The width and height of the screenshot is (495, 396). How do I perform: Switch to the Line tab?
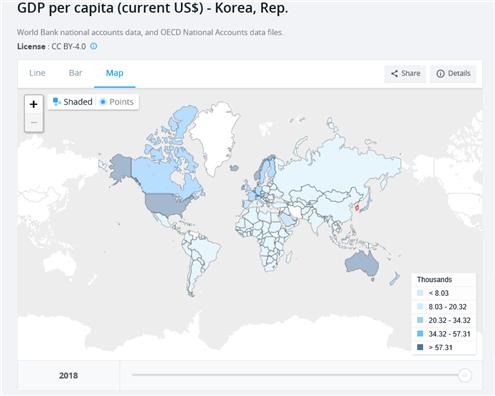[x=37, y=73]
